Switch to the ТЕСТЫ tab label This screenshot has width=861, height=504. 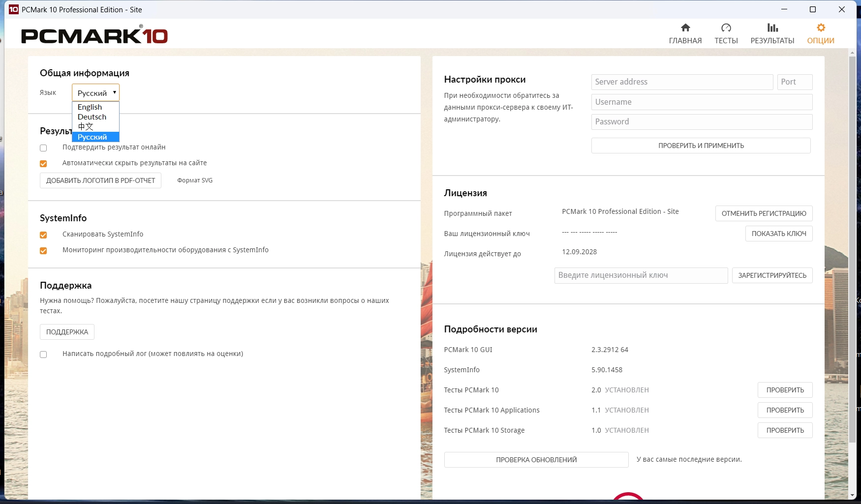726,41
